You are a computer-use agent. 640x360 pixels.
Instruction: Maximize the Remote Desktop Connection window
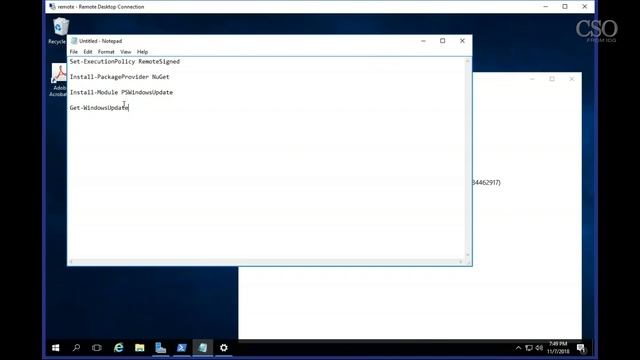coord(565,7)
